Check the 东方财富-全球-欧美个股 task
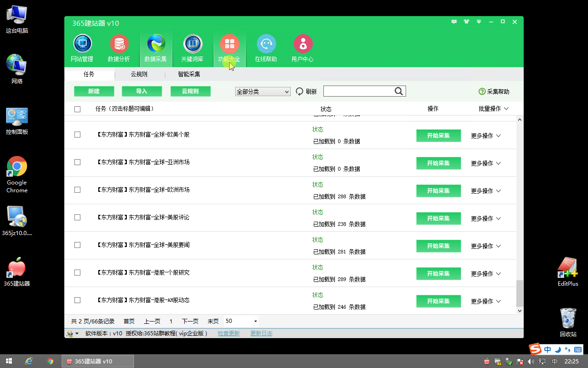The width and height of the screenshot is (588, 368). click(x=77, y=134)
